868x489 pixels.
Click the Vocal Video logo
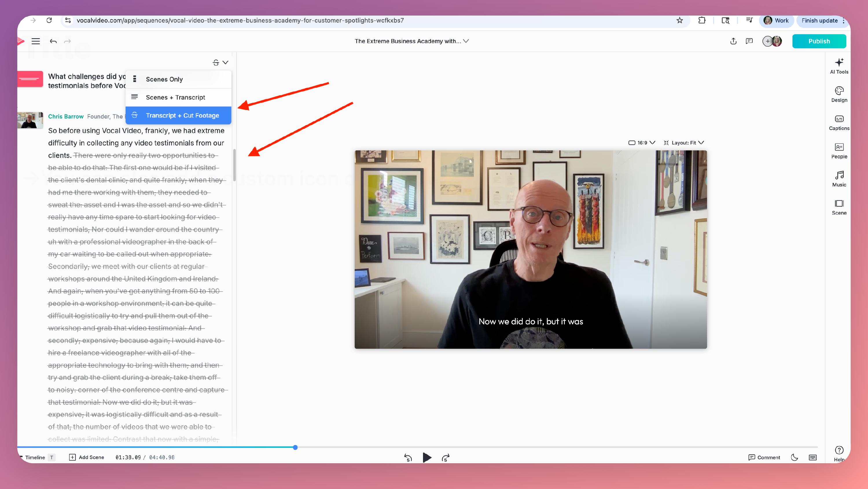tap(21, 41)
